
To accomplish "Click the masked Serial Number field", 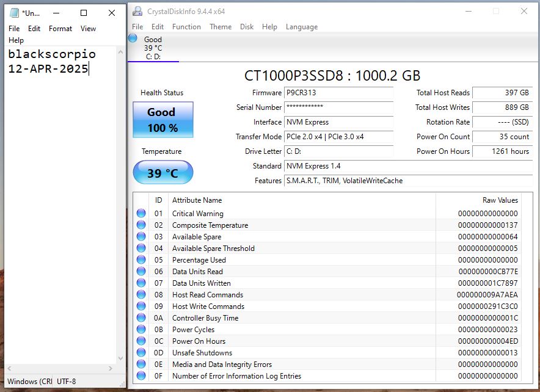I will coord(339,107).
